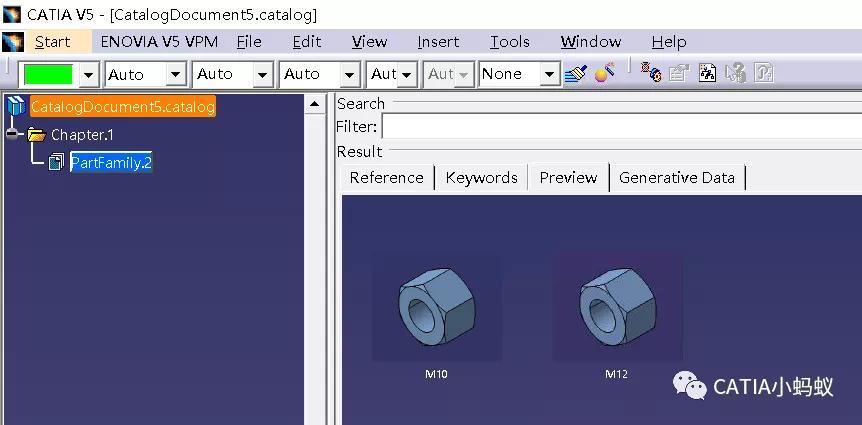Click the grayed properties sheet icon
Screen dimensions: 862x425
[x=679, y=73]
